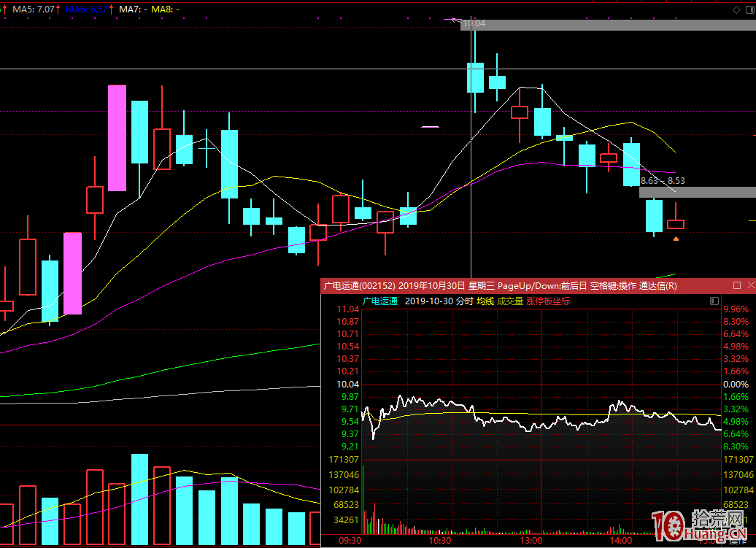Click the MA7 indicator label
Viewport: 756px width, 548px height.
coord(131,9)
